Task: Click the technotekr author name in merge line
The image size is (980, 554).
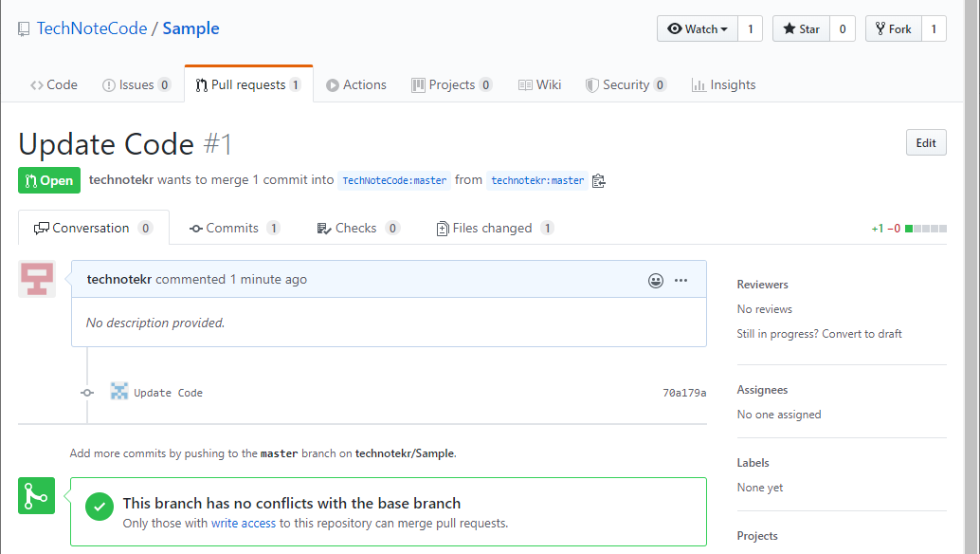Action: [121, 180]
